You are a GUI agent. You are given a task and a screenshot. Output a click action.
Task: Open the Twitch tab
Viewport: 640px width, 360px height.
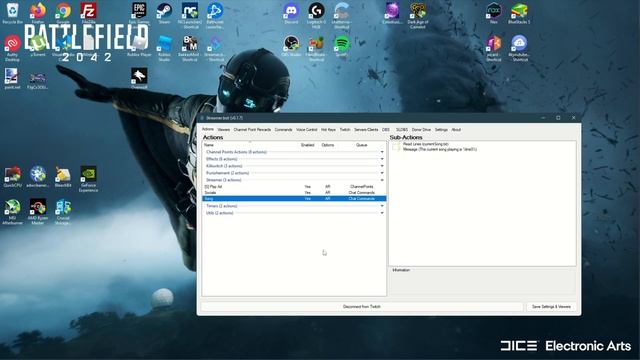point(345,129)
